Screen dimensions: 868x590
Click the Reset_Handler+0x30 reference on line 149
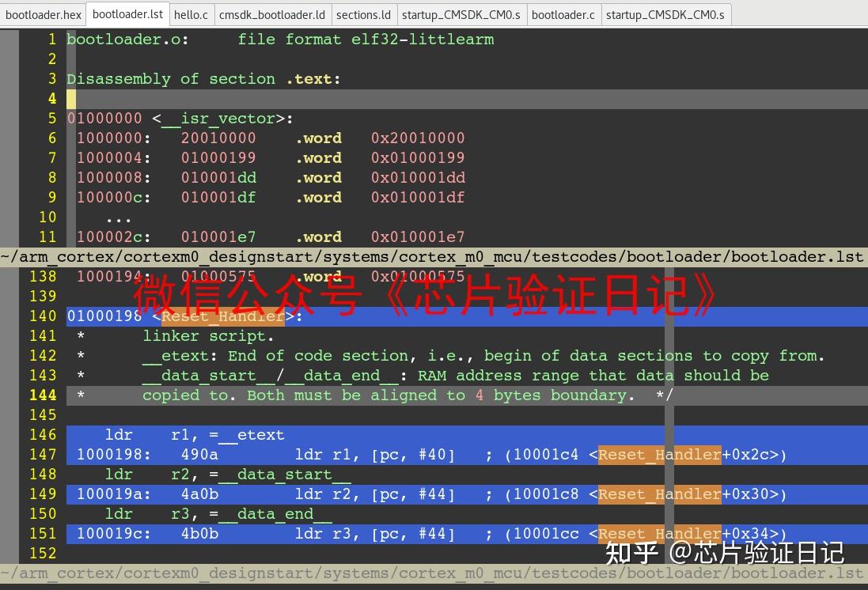point(659,494)
